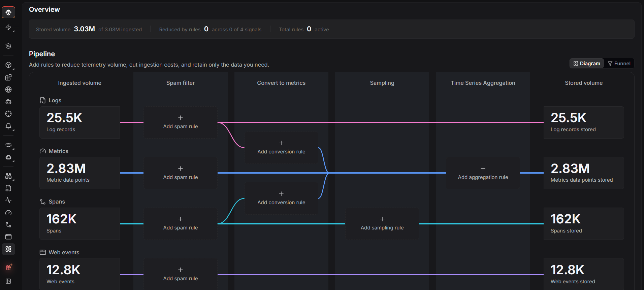Add conversion rule connected to Spans

[281, 198]
